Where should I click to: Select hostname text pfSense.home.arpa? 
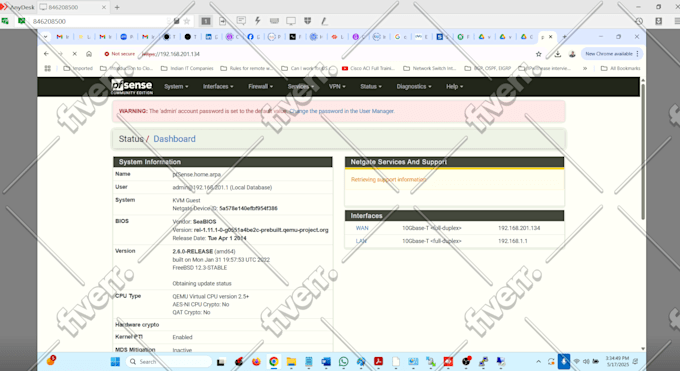click(196, 174)
